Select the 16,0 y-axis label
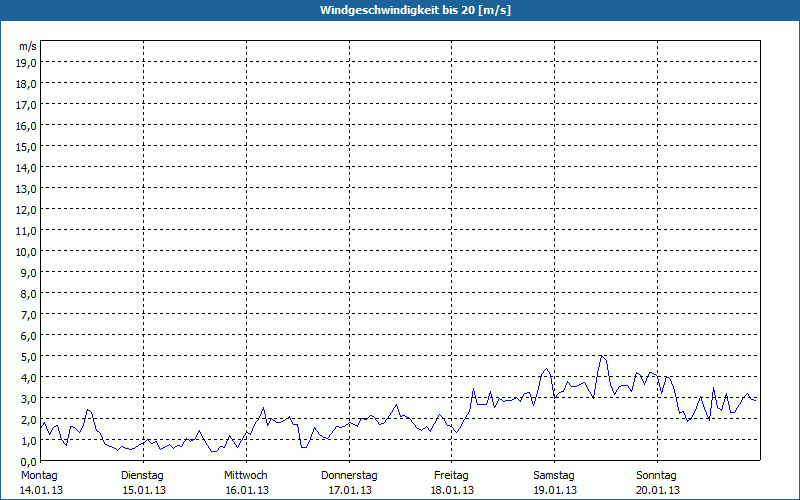This screenshot has width=800, height=500. click(26, 126)
